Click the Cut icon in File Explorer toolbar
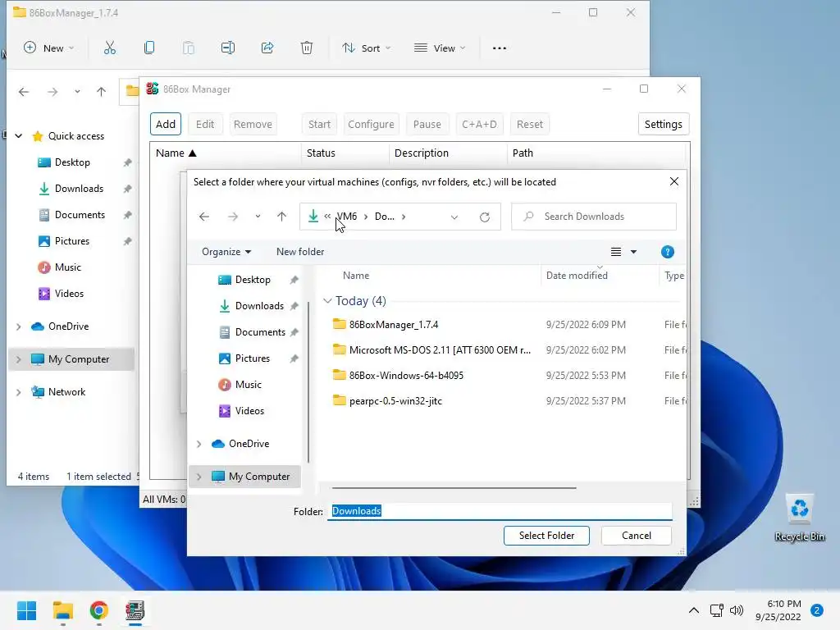This screenshot has height=630, width=840. pyautogui.click(x=110, y=48)
